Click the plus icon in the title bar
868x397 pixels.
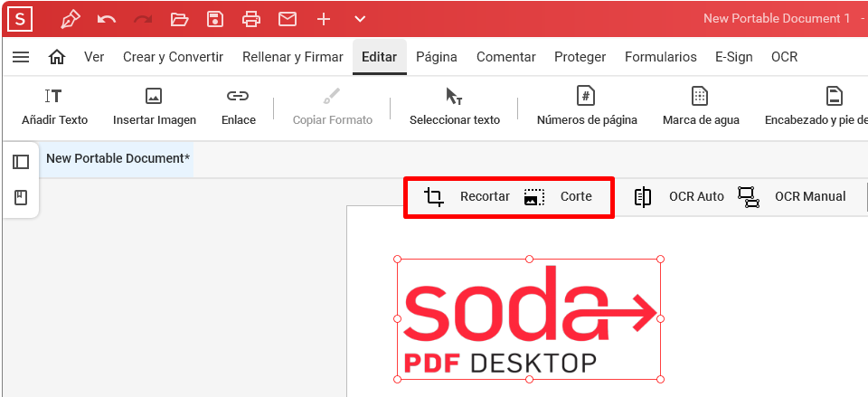point(324,19)
